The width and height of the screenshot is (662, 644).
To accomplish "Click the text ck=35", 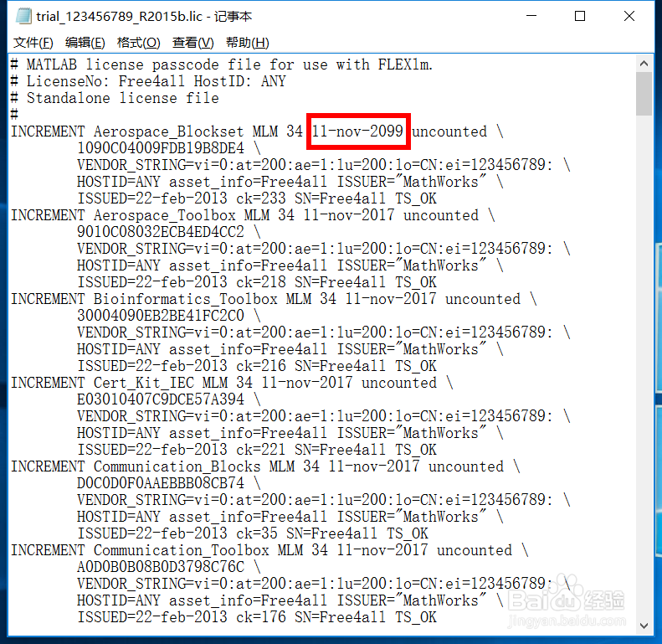I will click(257, 533).
